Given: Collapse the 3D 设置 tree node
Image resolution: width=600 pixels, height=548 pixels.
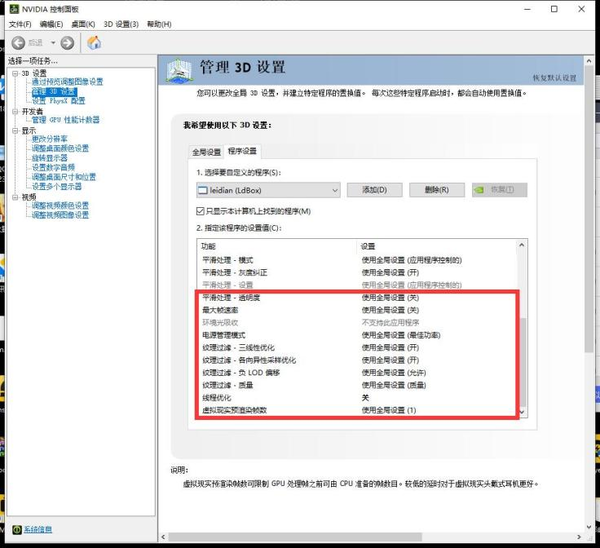Looking at the screenshot, I should pos(15,73).
